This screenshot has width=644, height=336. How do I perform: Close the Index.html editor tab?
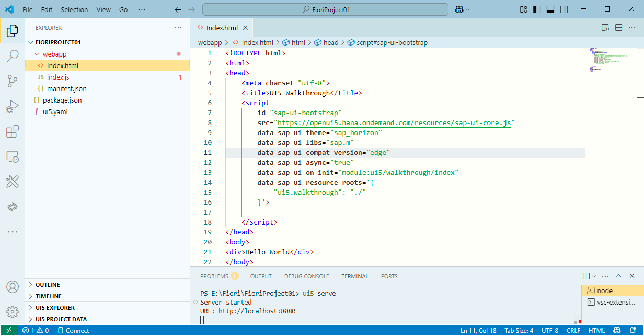tap(246, 28)
